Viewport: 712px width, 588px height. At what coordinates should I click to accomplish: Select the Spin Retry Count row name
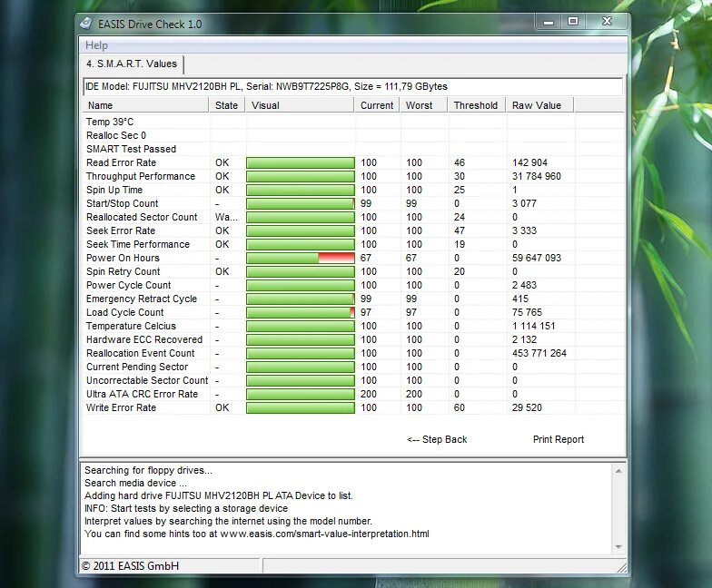(124, 271)
